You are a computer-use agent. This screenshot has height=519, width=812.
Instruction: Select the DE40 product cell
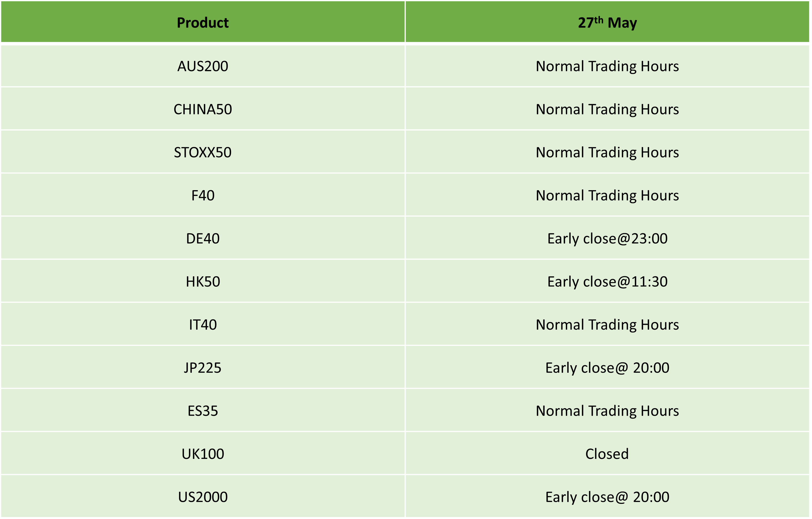pyautogui.click(x=203, y=238)
